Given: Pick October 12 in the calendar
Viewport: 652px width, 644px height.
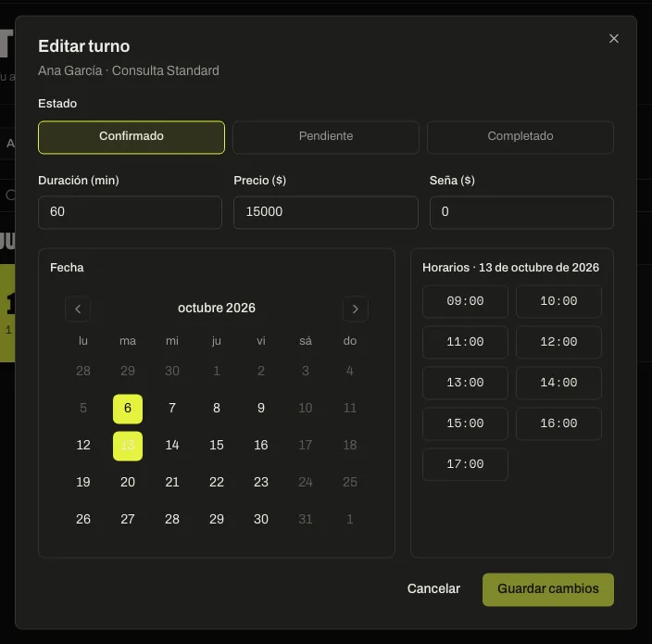Looking at the screenshot, I should coord(83,446).
